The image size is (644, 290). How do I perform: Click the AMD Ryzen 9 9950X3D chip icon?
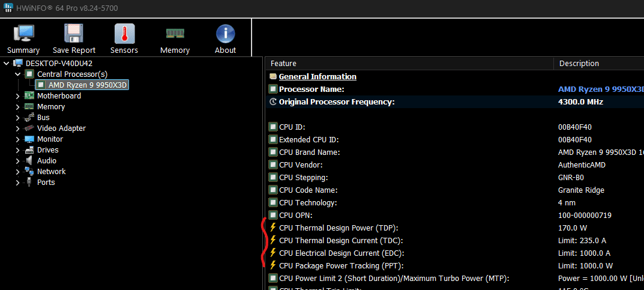(41, 85)
